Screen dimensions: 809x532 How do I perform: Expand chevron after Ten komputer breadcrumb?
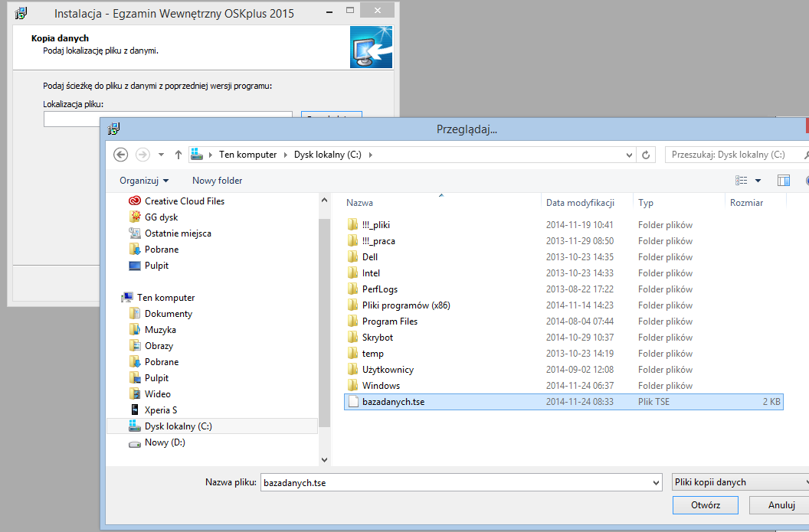coord(285,155)
